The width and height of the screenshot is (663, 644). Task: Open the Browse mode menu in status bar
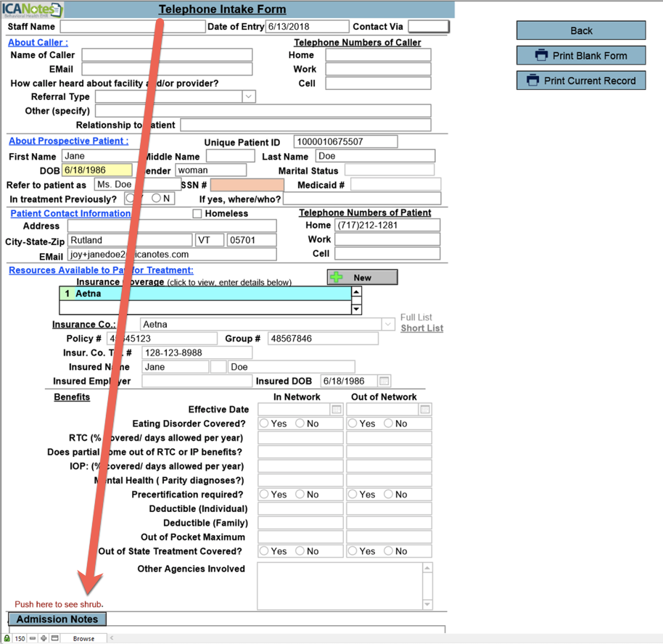83,639
